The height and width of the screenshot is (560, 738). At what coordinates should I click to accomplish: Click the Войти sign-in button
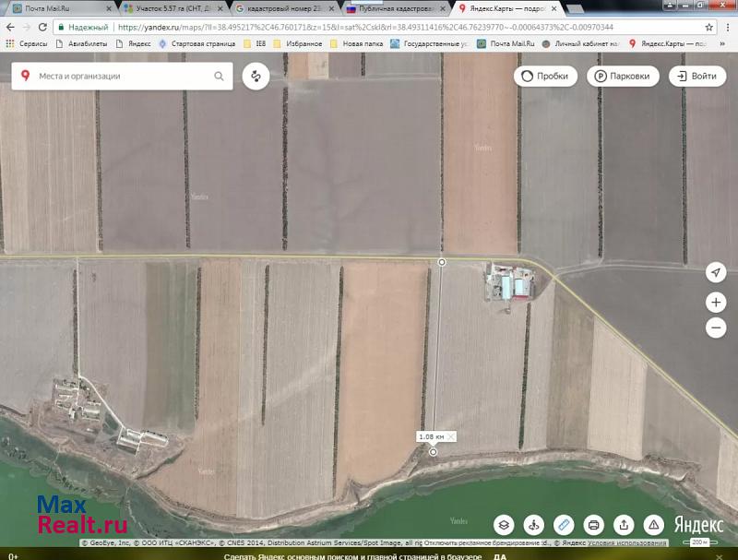(x=696, y=77)
